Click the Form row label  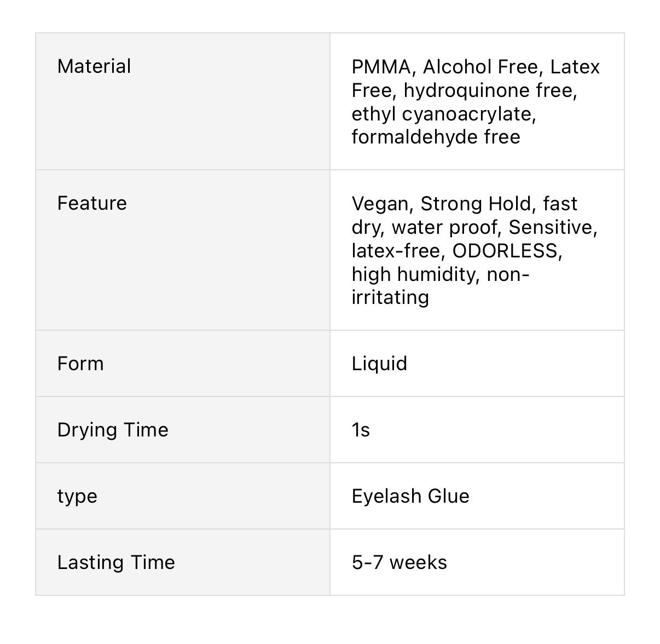[x=80, y=364]
